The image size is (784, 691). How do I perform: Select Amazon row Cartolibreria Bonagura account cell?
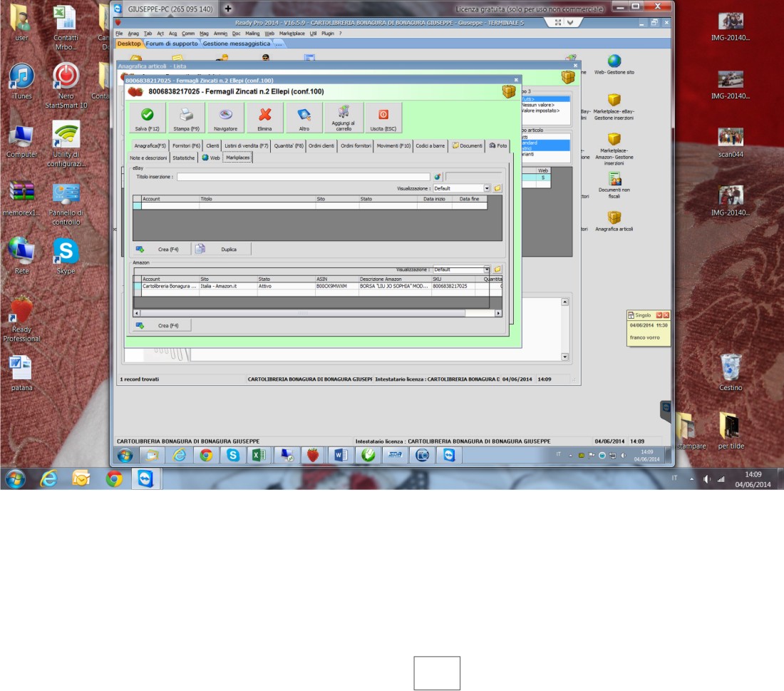pyautogui.click(x=170, y=286)
